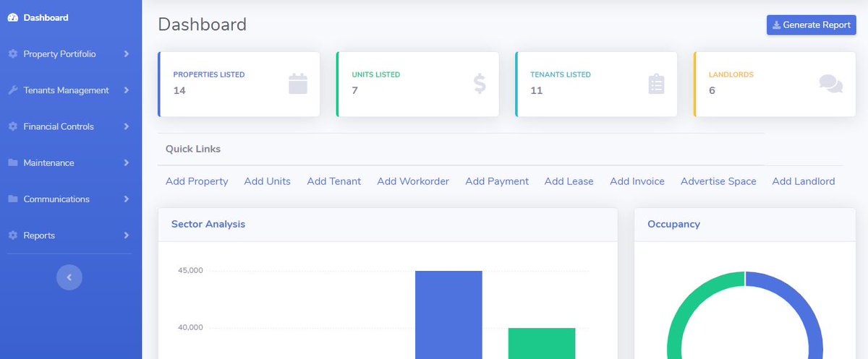Follow the Advertise Space quick link
868x359 pixels.
[x=718, y=181]
